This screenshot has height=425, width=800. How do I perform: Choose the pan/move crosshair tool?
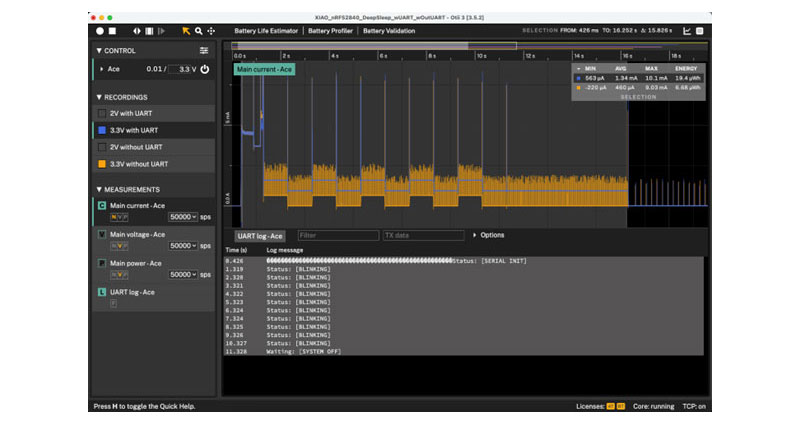(x=211, y=31)
